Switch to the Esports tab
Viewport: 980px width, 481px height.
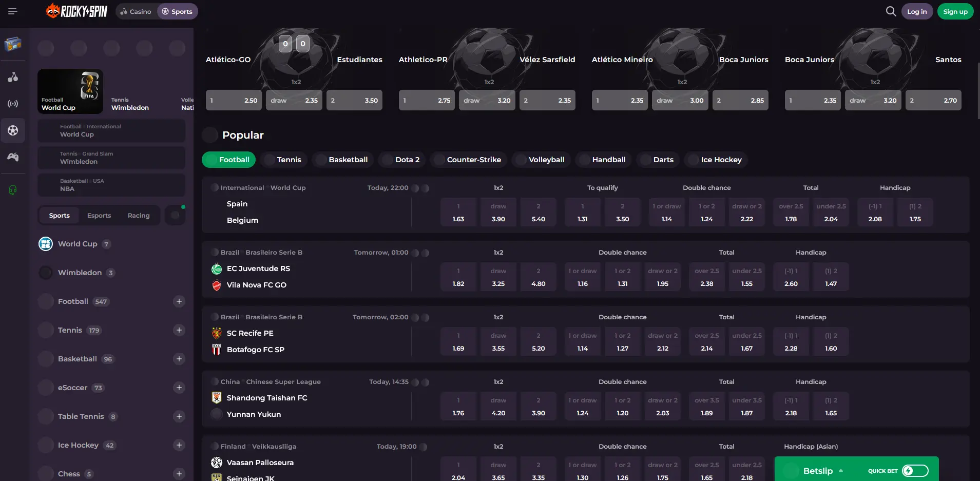[99, 216]
